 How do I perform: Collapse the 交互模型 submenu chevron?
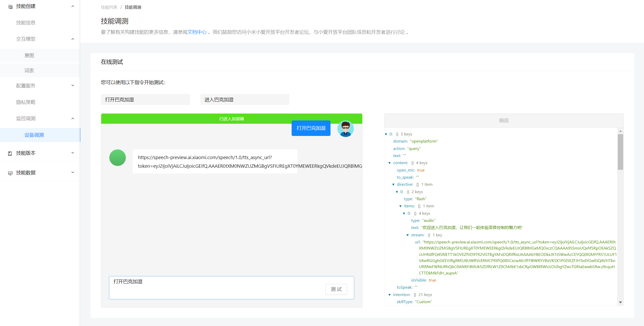click(73, 39)
